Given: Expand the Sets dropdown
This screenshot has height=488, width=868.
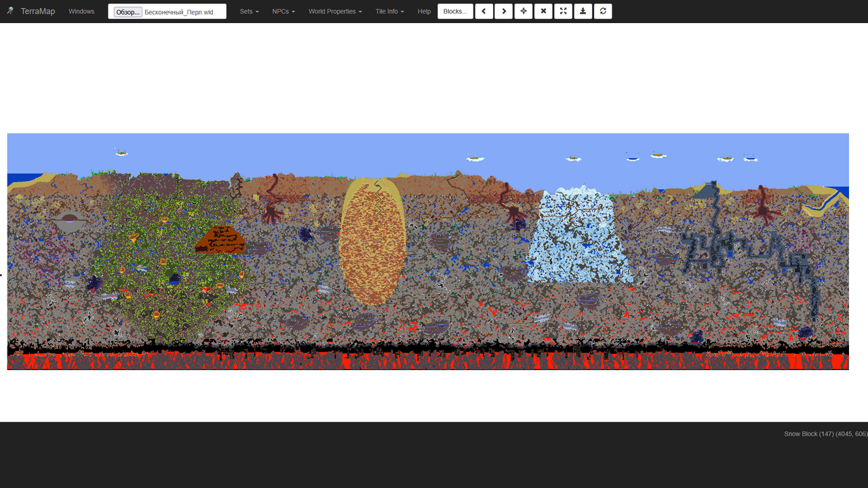Looking at the screenshot, I should (249, 12).
